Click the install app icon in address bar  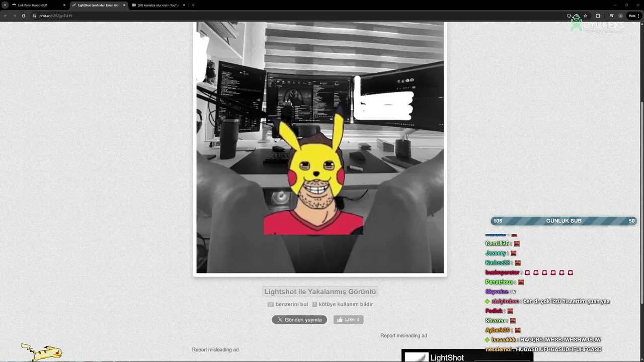click(569, 16)
